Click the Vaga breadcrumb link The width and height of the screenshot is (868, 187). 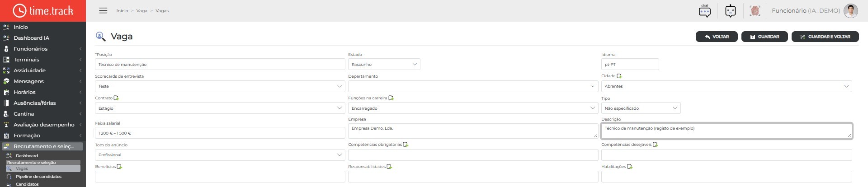click(x=142, y=11)
